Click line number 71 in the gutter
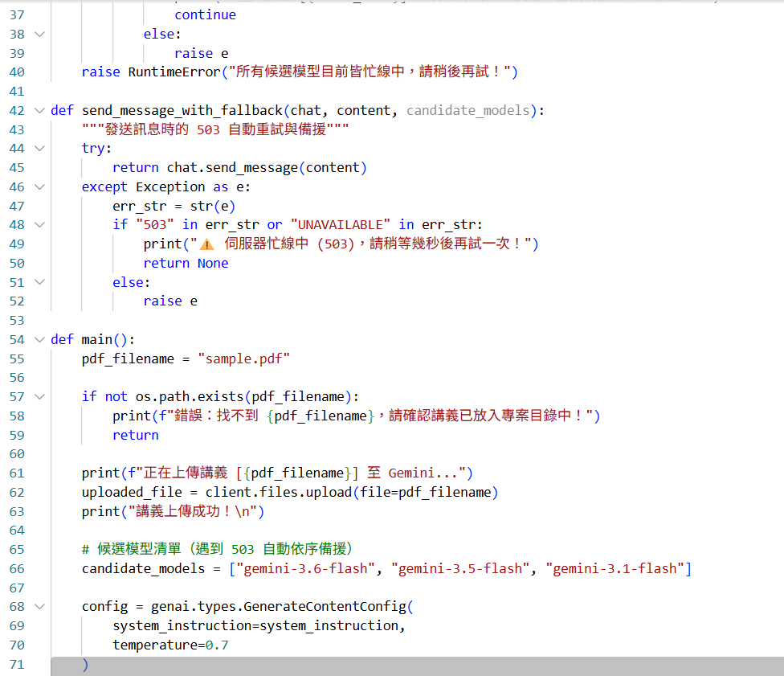The width and height of the screenshot is (784, 676). [x=17, y=665]
